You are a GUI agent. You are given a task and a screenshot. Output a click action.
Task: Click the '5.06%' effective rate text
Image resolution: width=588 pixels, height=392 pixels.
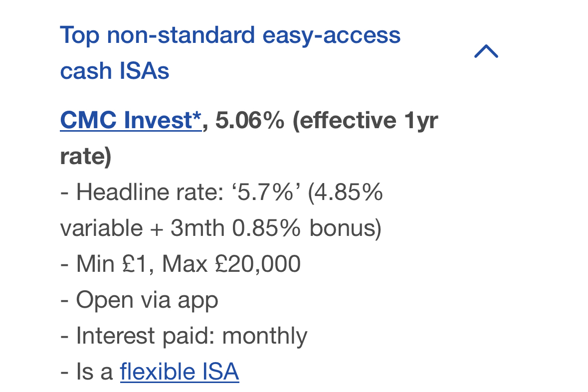click(250, 120)
